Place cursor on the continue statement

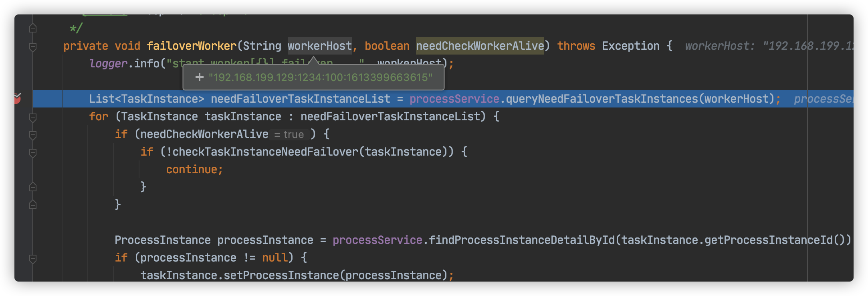[x=192, y=169]
